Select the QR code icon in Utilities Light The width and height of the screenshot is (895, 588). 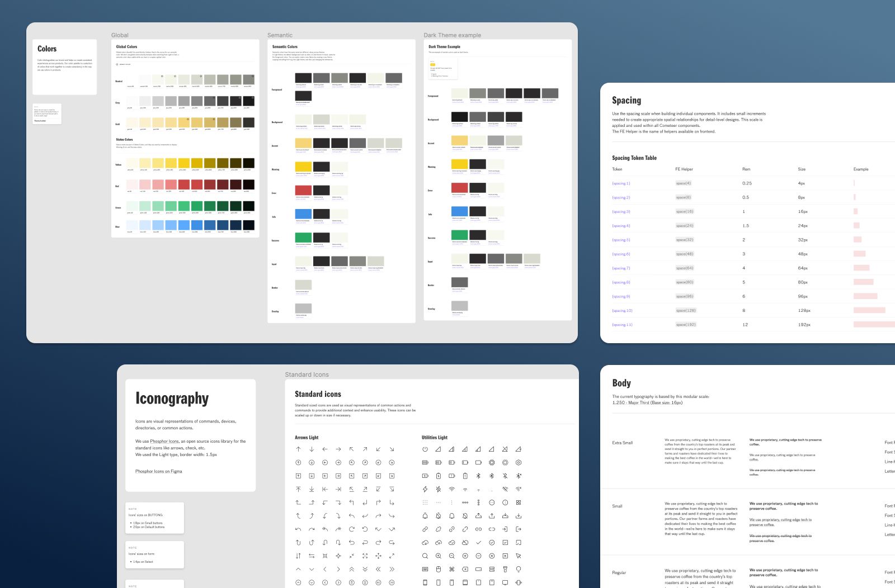tap(519, 502)
